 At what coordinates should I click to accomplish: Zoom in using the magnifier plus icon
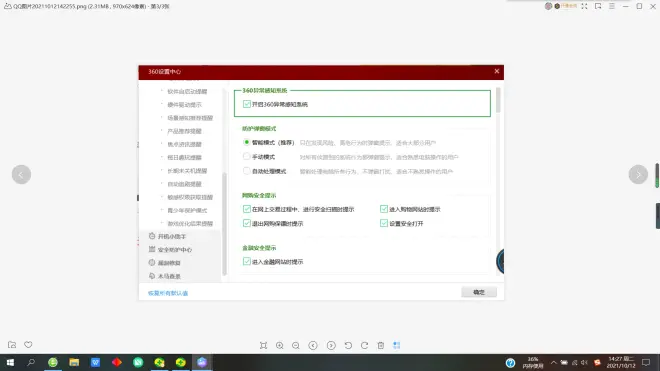(279, 345)
